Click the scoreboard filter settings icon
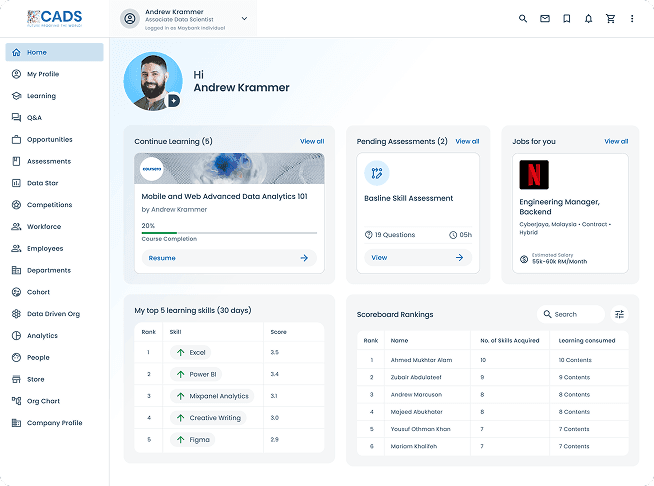The height and width of the screenshot is (486, 654). [x=619, y=314]
